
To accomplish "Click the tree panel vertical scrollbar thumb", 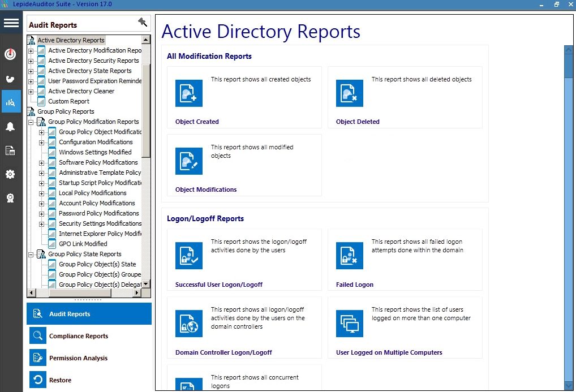I will click(146, 111).
